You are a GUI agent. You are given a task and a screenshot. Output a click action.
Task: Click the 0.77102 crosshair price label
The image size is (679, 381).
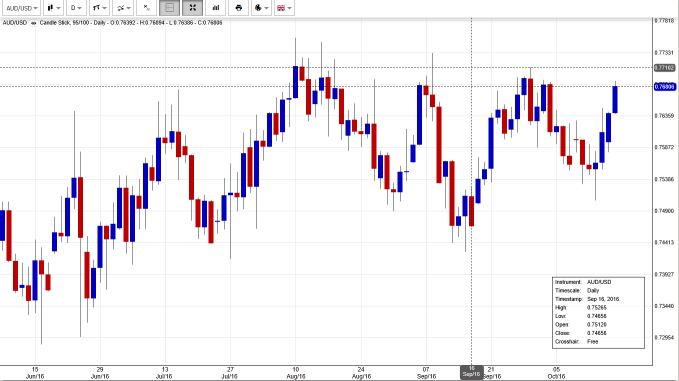tap(664, 68)
